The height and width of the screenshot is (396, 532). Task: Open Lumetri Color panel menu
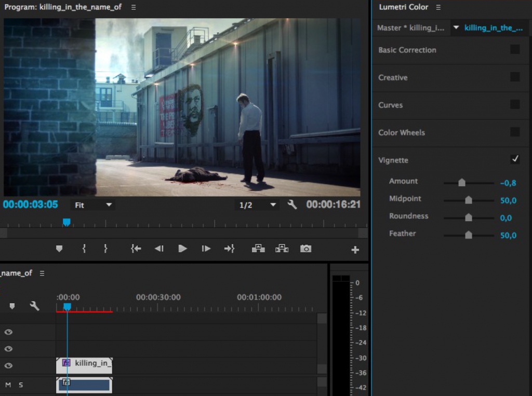pos(438,7)
